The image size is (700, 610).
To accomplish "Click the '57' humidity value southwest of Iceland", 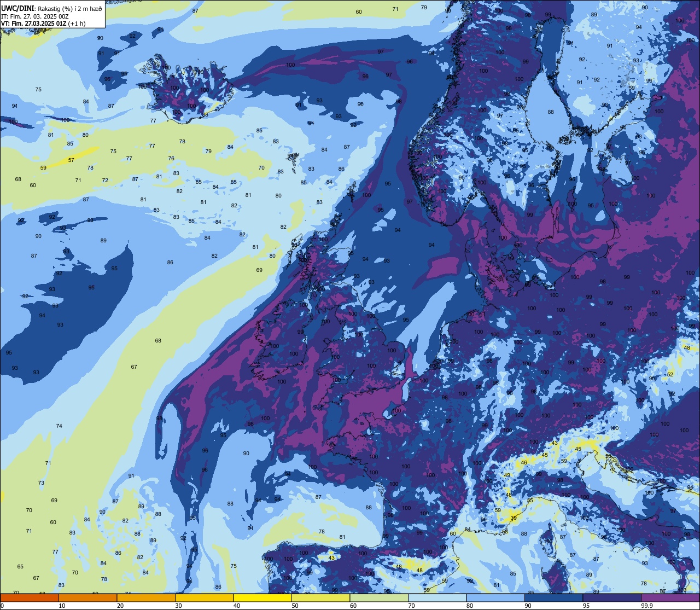I will tap(71, 160).
